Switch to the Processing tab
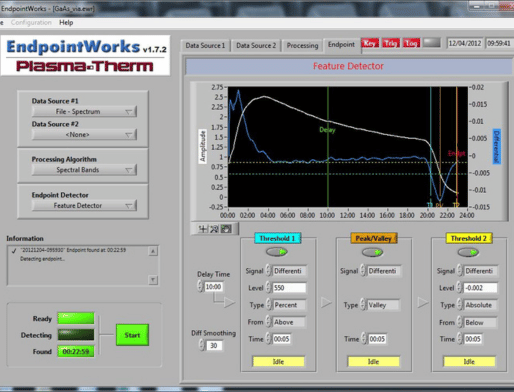Image resolution: width=514 pixels, height=392 pixels. tap(302, 46)
